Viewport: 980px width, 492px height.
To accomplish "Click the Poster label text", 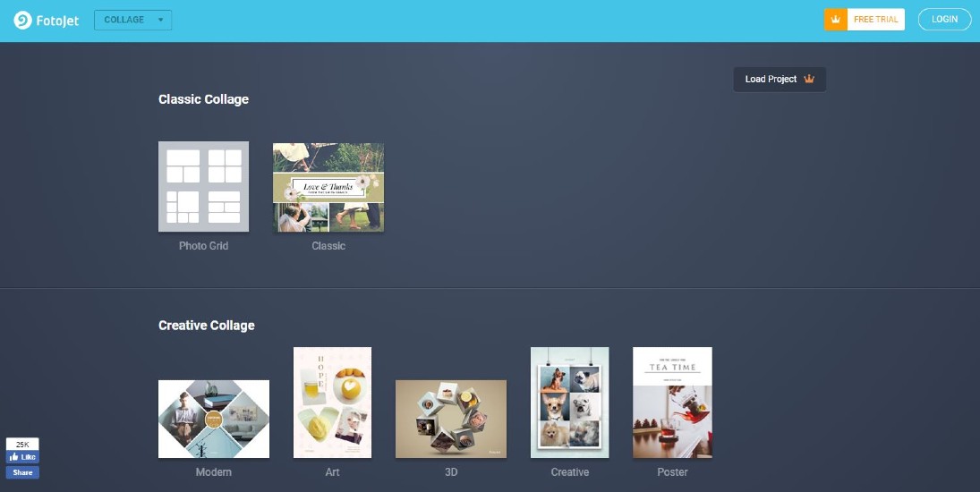I will 672,472.
